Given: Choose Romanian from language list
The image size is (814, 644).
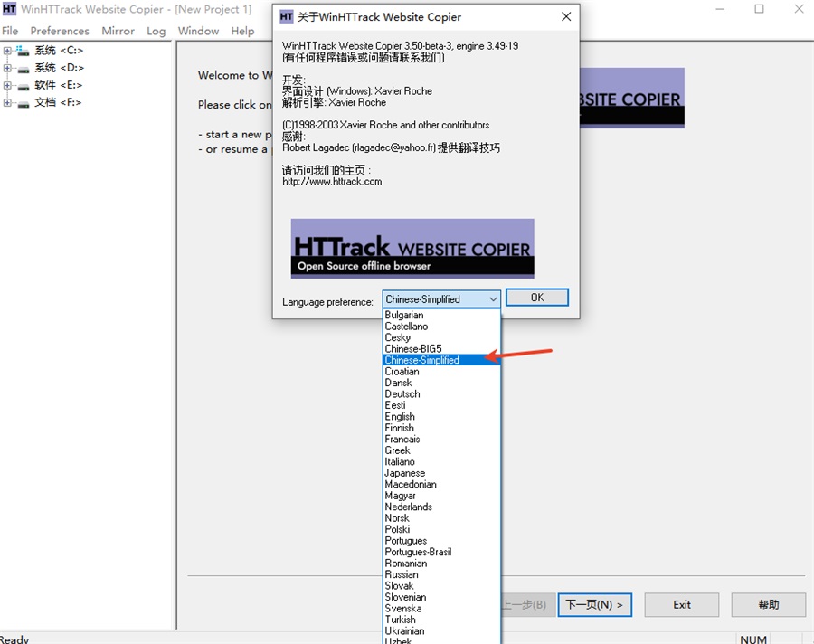Looking at the screenshot, I should point(441,563).
